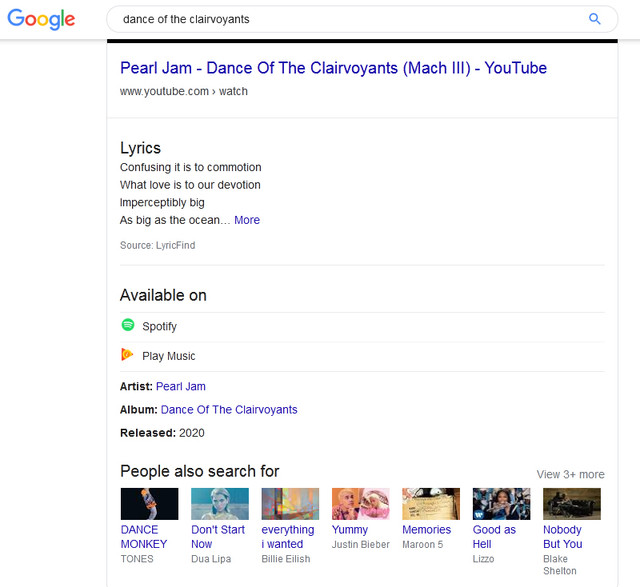Open the Pearl Jam YouTube result title
This screenshot has height=587, width=640.
(x=333, y=68)
